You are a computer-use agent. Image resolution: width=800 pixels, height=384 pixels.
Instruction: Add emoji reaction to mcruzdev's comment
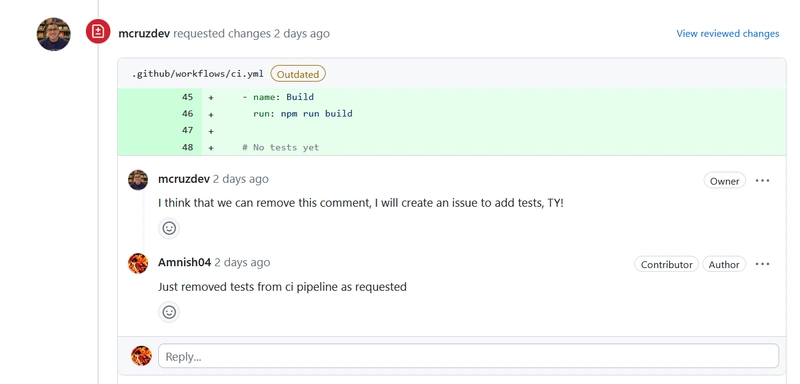(x=169, y=228)
